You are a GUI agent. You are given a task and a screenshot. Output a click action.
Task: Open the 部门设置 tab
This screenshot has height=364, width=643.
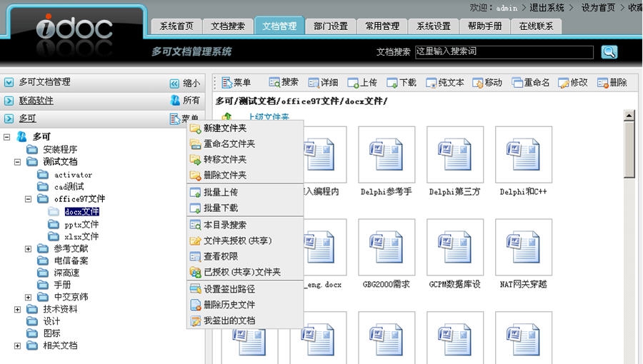tap(331, 26)
